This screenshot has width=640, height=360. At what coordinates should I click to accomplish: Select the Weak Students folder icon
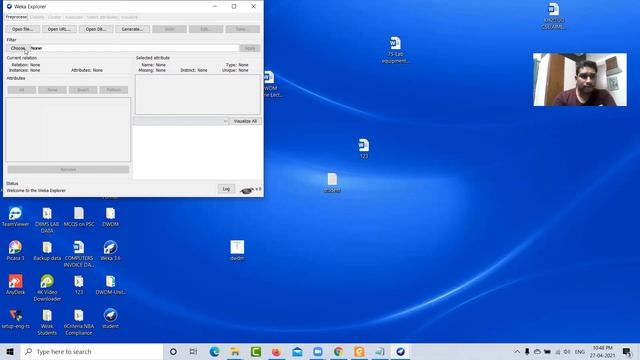[47, 322]
